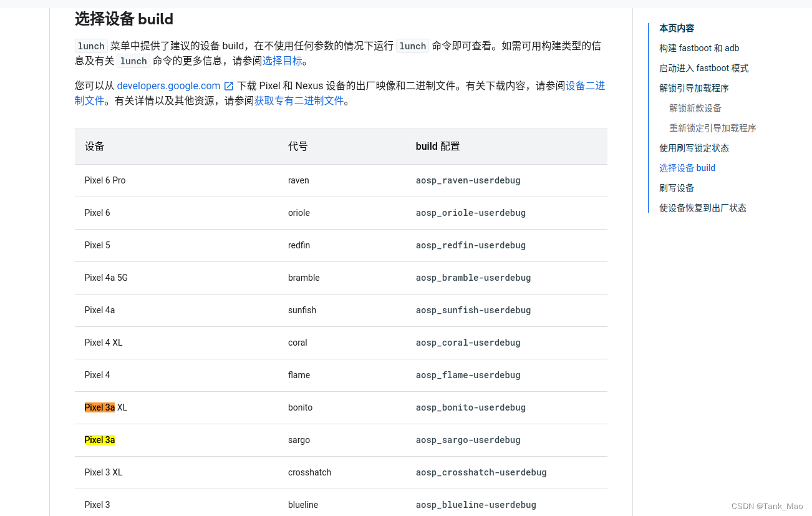The image size is (812, 516).
Task: Select the Pixel 3 XL device cell
Action: click(104, 472)
